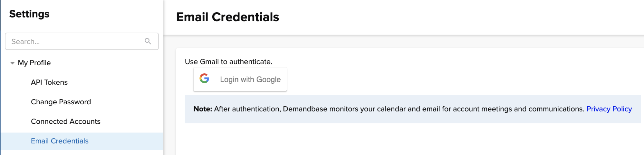Image resolution: width=644 pixels, height=155 pixels.
Task: Click the Login with Google button
Action: (x=240, y=79)
